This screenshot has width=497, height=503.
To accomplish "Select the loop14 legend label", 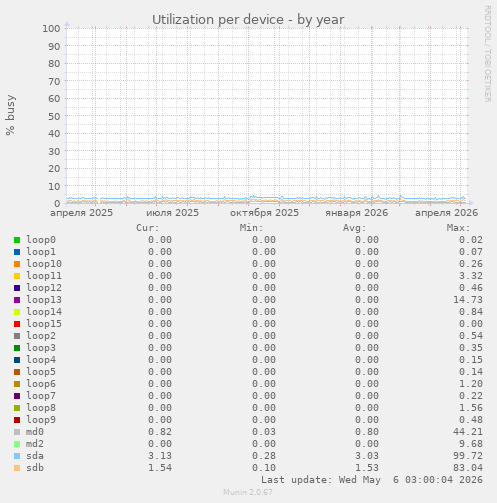I will pos(44,312).
